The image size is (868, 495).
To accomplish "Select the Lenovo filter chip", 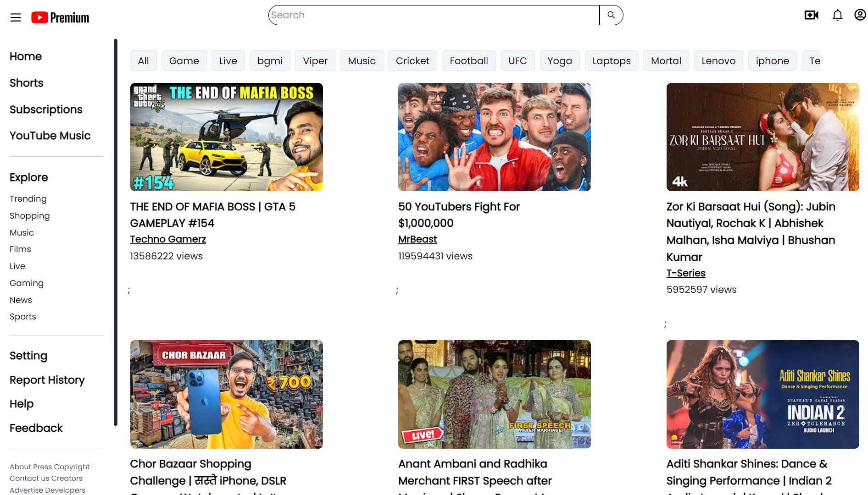I will click(x=718, y=60).
